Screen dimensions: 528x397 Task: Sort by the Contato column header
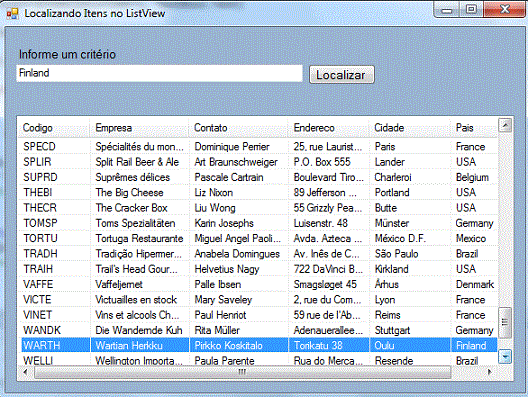pyautogui.click(x=238, y=128)
